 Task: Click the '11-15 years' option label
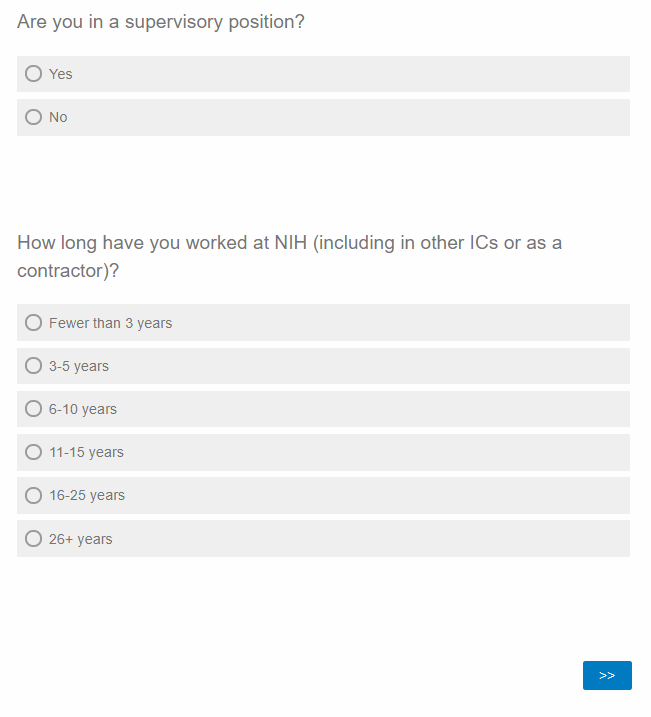point(86,452)
